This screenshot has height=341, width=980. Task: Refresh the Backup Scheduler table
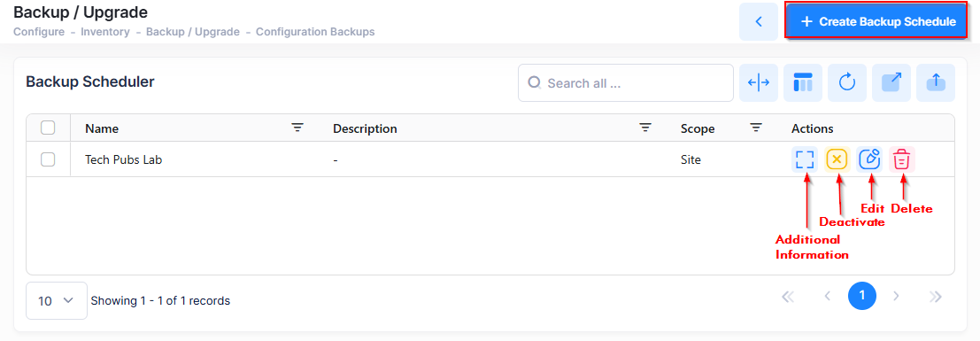pyautogui.click(x=847, y=82)
